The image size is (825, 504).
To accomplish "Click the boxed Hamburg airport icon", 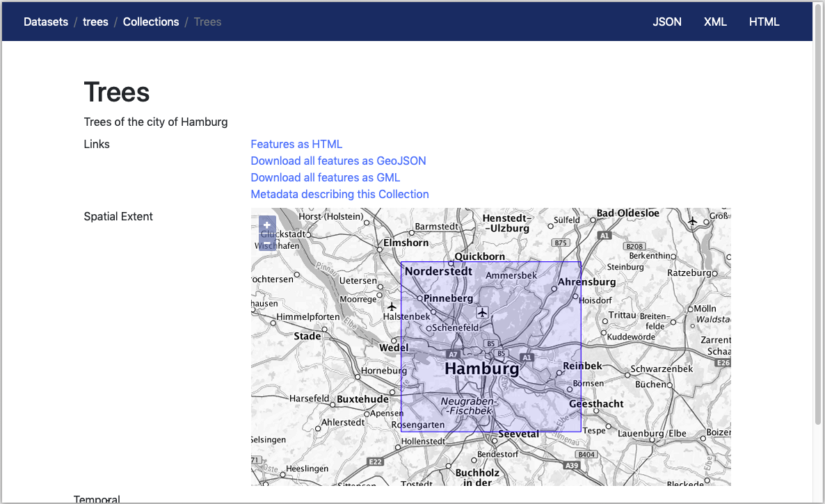I will 483,311.
